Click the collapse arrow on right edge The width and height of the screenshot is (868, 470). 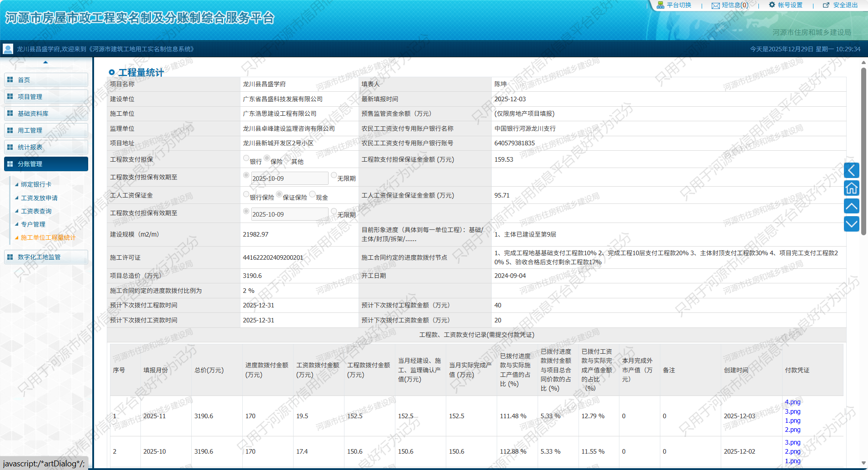(852, 170)
